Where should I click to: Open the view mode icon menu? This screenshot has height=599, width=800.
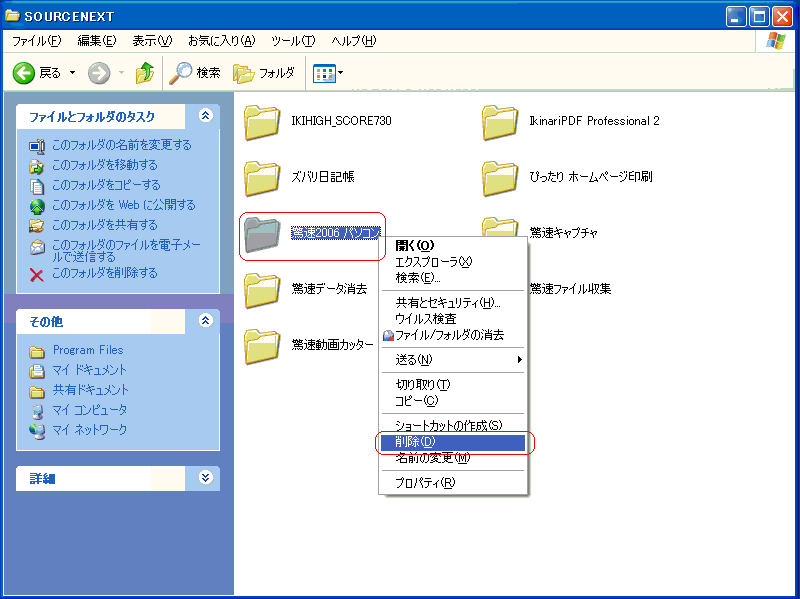point(324,73)
